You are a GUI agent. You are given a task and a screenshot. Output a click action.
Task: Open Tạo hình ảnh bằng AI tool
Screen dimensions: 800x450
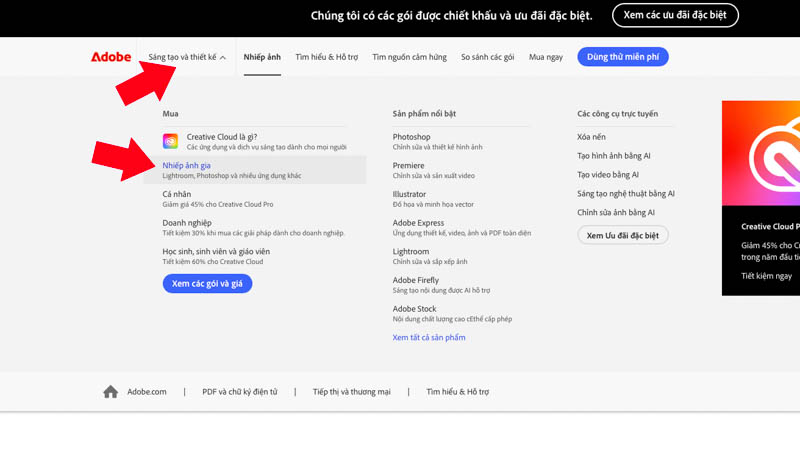(614, 156)
